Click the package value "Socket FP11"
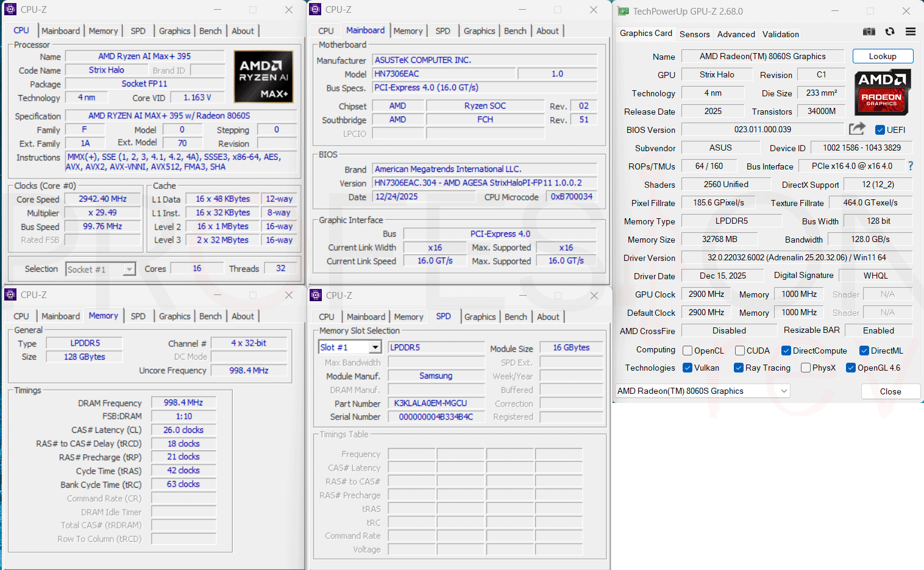This screenshot has width=924, height=570. click(x=144, y=84)
